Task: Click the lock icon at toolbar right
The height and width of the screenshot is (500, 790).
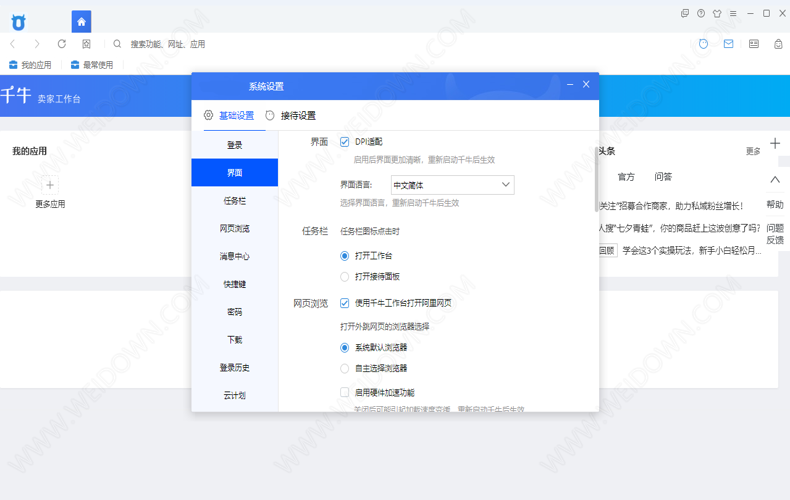Action: click(778, 44)
